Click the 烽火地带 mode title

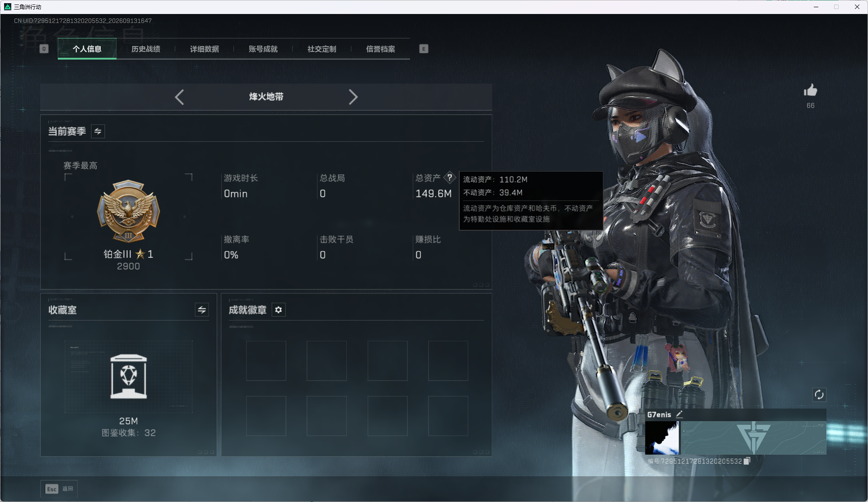click(266, 97)
